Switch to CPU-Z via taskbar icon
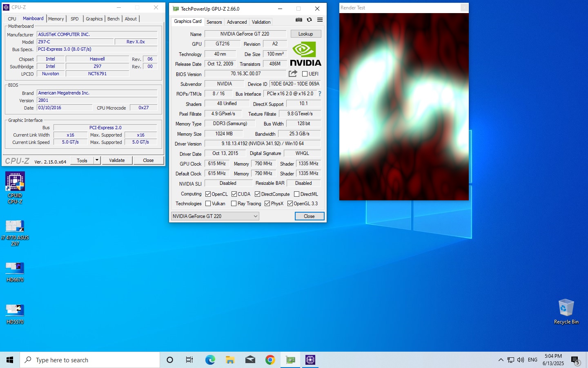 coord(310,360)
